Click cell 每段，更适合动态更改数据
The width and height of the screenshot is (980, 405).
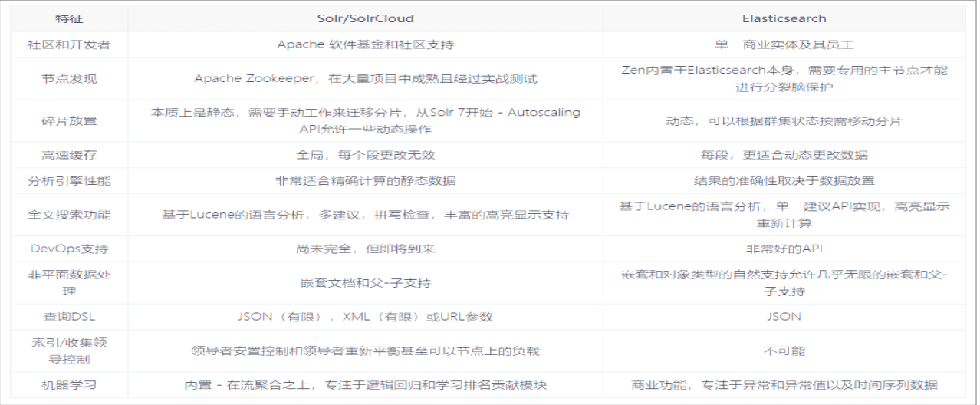[784, 155]
